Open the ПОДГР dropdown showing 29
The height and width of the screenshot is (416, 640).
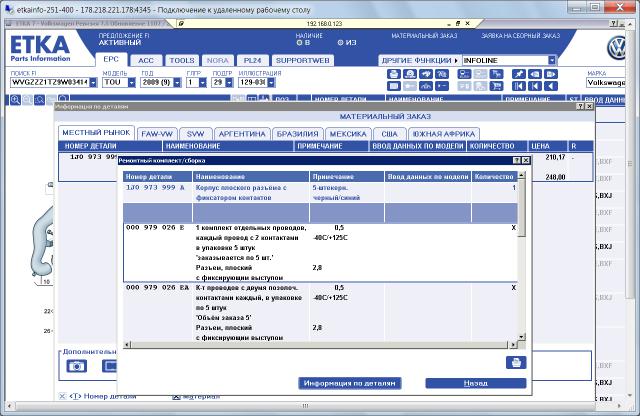(229, 82)
